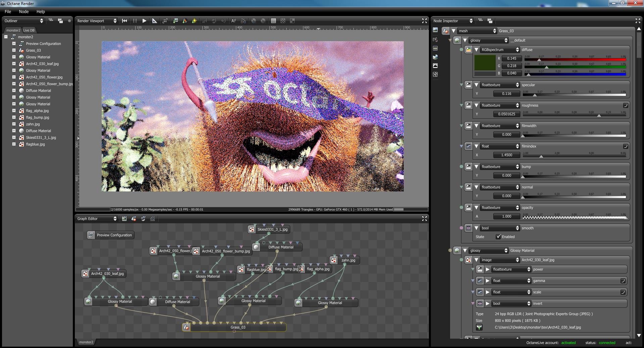This screenshot has height=348, width=644.
Task: Toggle the AF autofocus button
Action: (234, 21)
